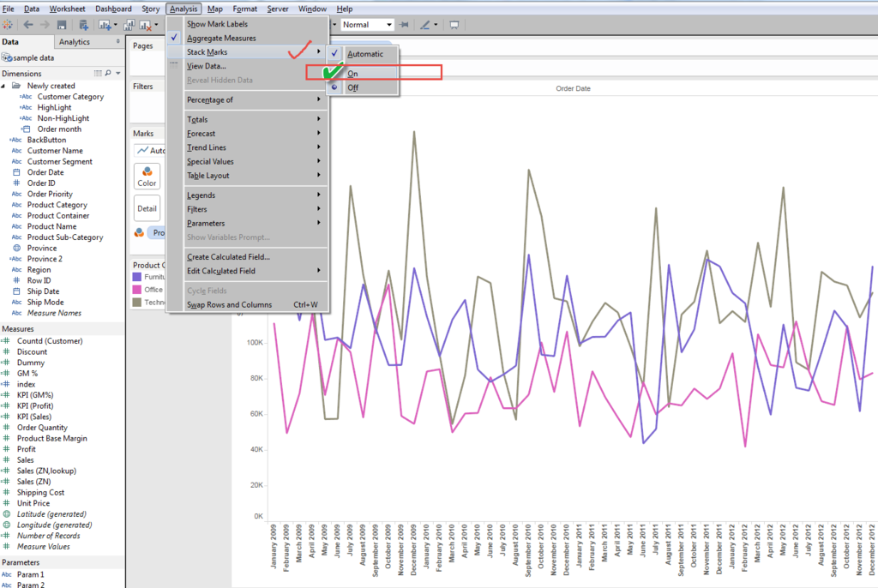Click the highlight pen icon
Screen dimensions: 878x588
pyautogui.click(x=425, y=25)
